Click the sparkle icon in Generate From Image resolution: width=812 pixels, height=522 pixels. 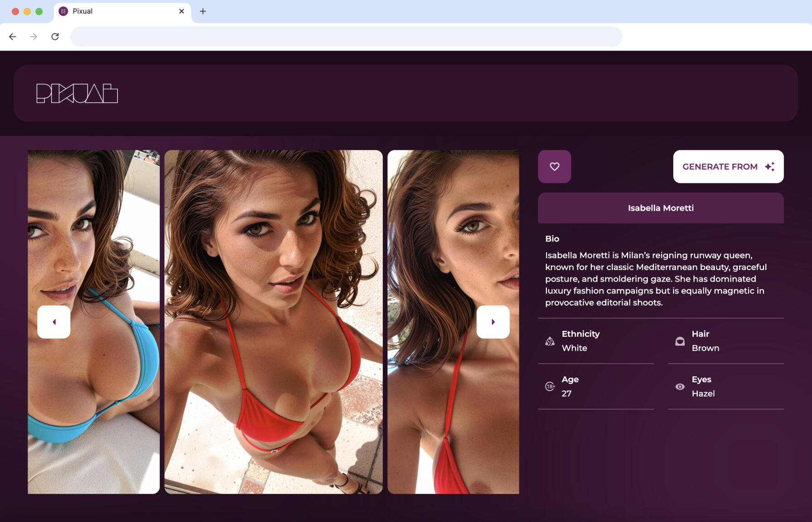769,167
